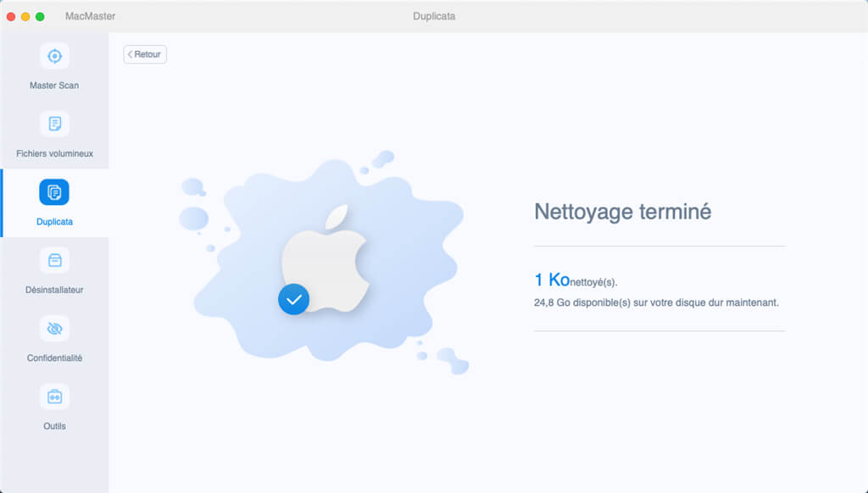This screenshot has width=868, height=493.
Task: Click the blue checkmark badge
Action: (x=293, y=299)
